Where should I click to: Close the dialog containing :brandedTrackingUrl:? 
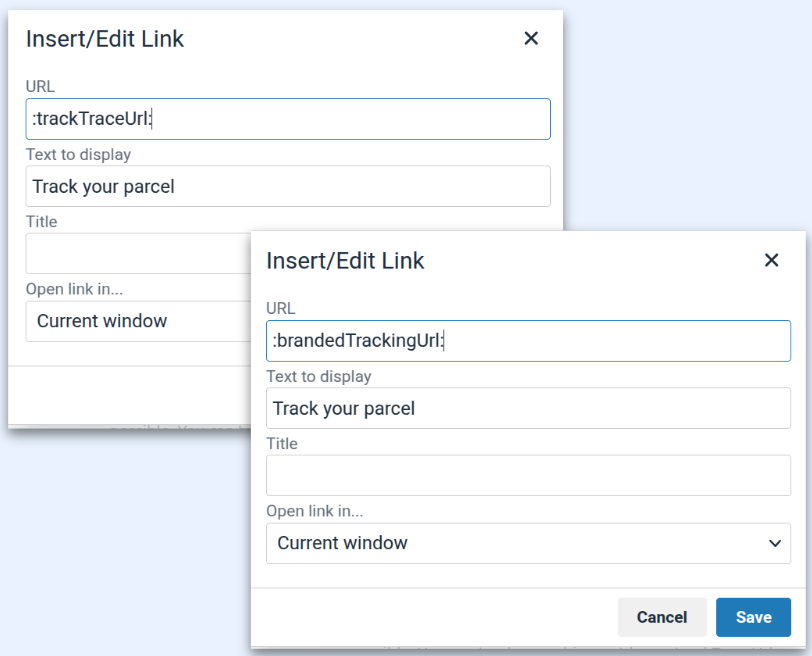pos(771,261)
